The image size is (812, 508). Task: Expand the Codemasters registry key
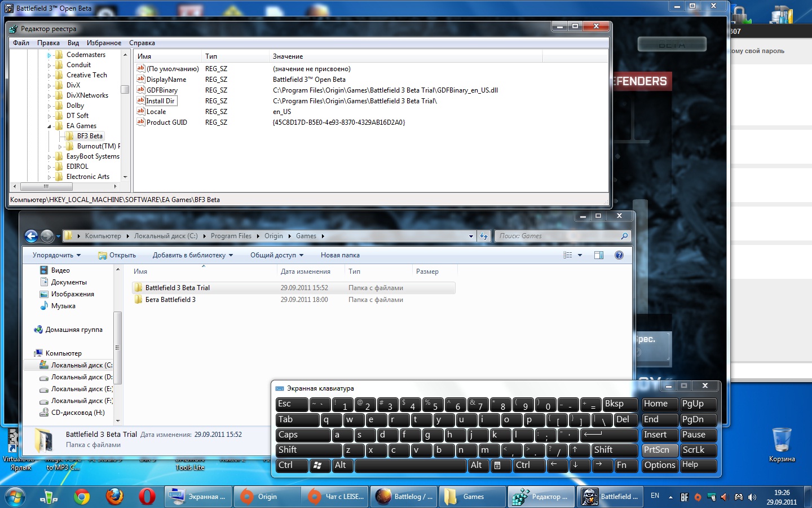(x=49, y=55)
